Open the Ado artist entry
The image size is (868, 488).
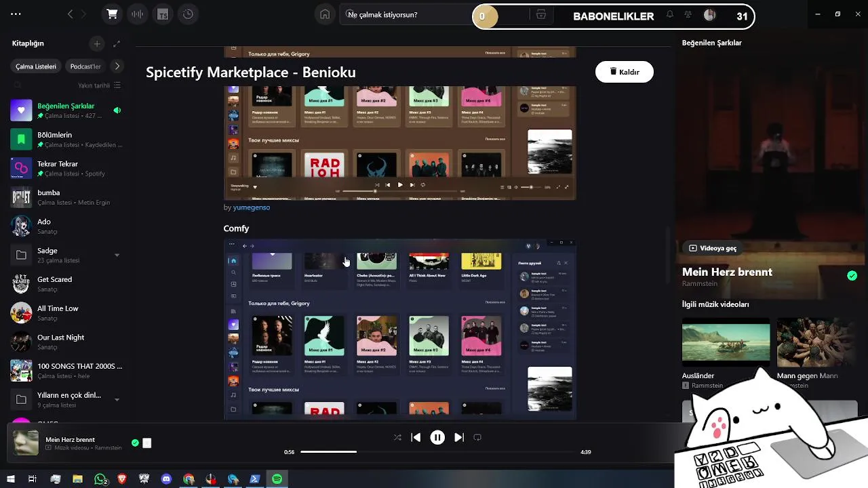(x=66, y=226)
